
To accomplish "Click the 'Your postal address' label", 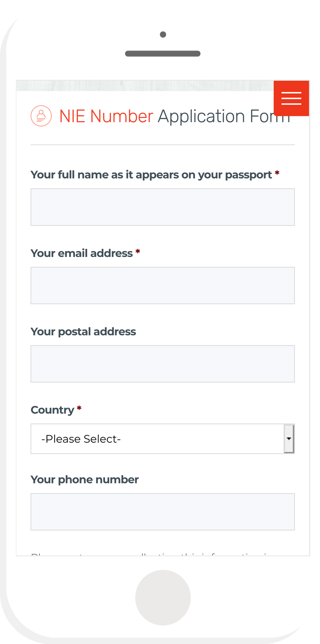I will pyautogui.click(x=83, y=332).
